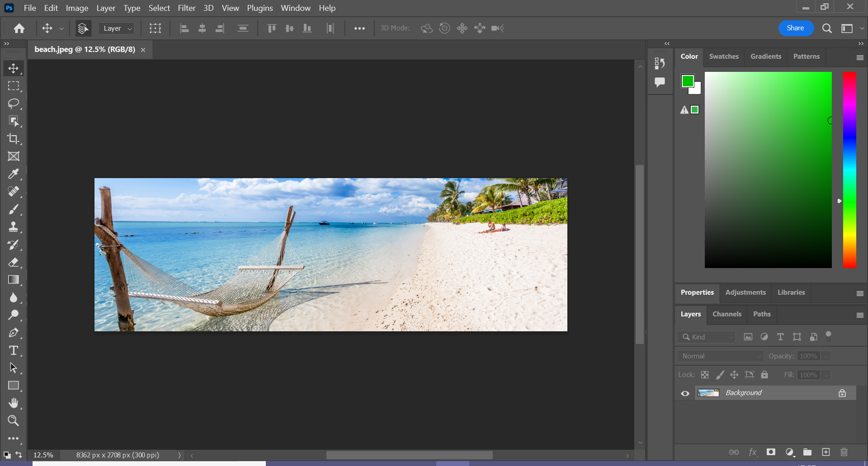
Task: Select the Brush tool
Action: [x=14, y=209]
